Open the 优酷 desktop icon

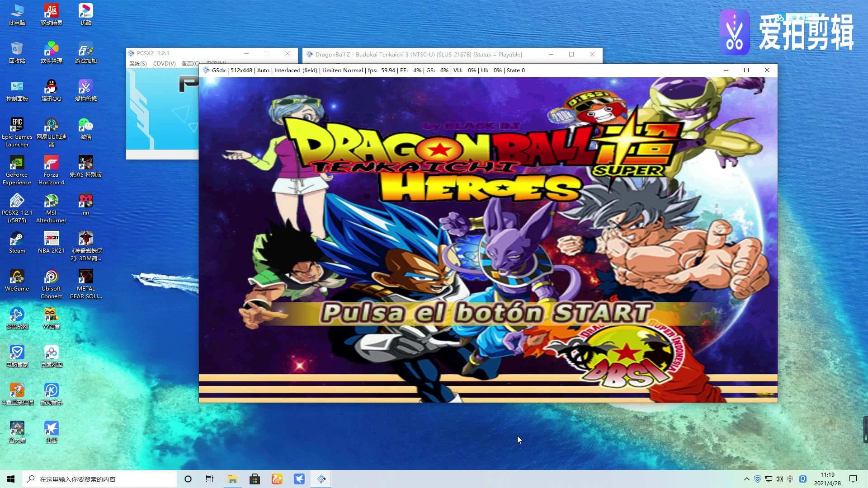coord(86,14)
